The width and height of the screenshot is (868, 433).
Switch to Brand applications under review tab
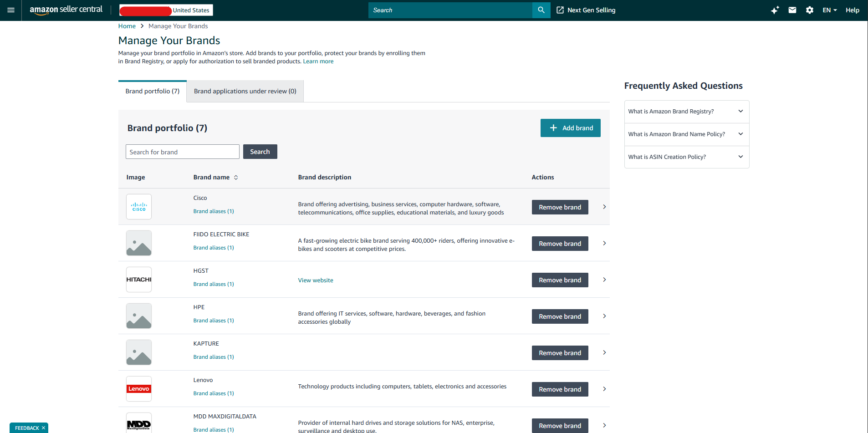coord(245,91)
